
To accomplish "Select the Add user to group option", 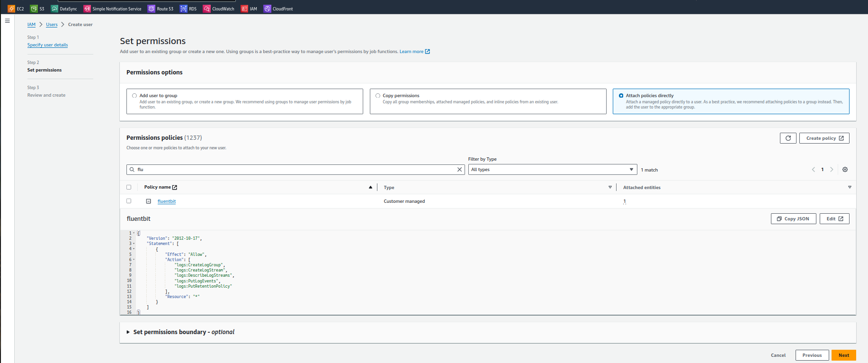I will coord(134,95).
